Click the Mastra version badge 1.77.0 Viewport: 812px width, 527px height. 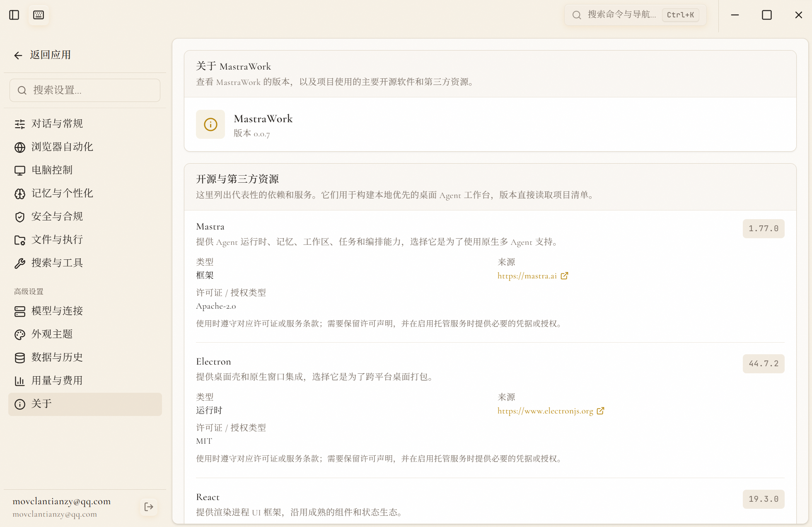click(764, 229)
